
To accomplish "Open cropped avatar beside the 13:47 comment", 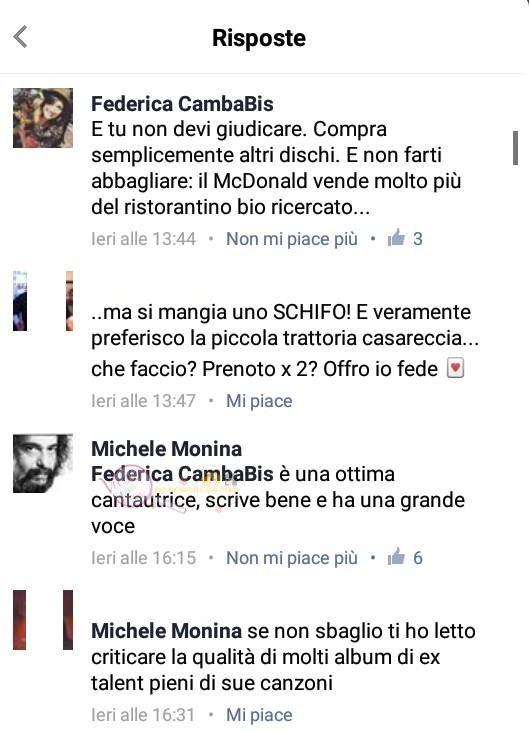I will pos(43,301).
